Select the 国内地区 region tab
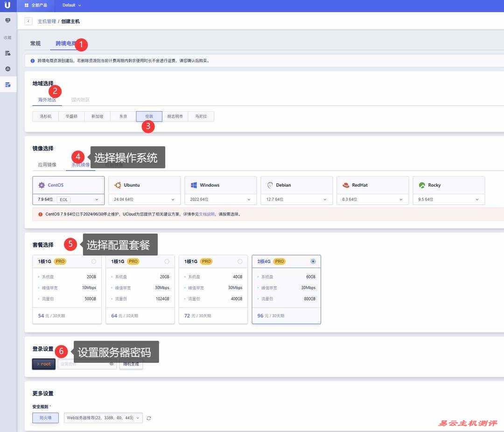 click(x=80, y=100)
